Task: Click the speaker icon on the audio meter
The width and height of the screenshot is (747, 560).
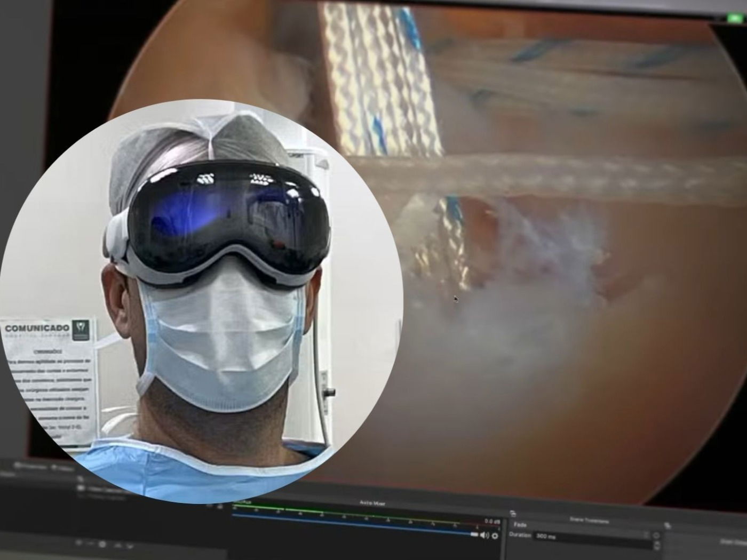Action: [x=483, y=535]
